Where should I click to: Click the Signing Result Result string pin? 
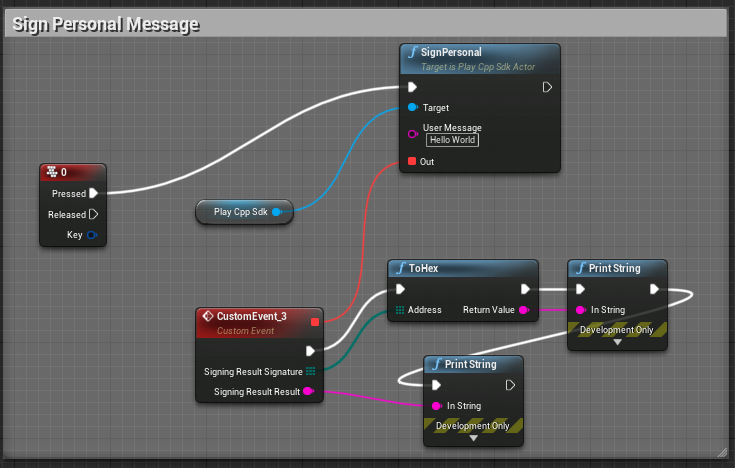pyautogui.click(x=310, y=391)
